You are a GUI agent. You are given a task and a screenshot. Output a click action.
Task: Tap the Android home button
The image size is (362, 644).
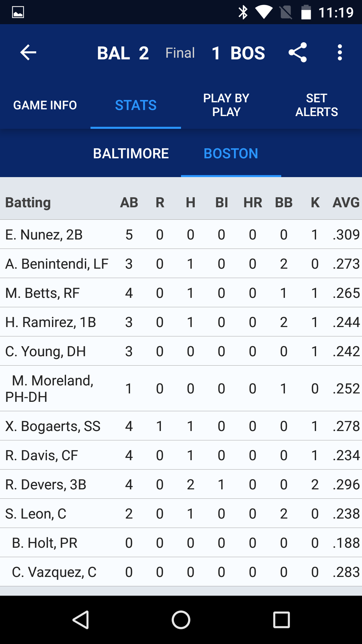tap(181, 620)
